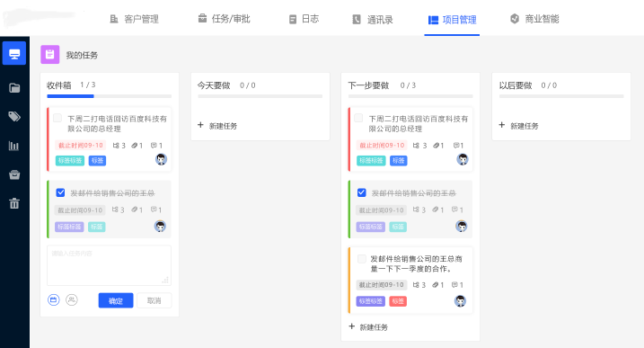Click the 以后要做 column title
Screen dimensions: 644x348
pyautogui.click(x=516, y=85)
